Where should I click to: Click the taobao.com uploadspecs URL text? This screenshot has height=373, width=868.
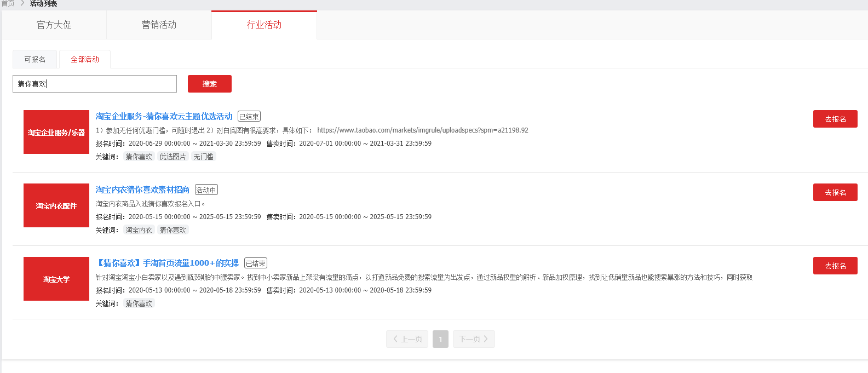coord(423,130)
